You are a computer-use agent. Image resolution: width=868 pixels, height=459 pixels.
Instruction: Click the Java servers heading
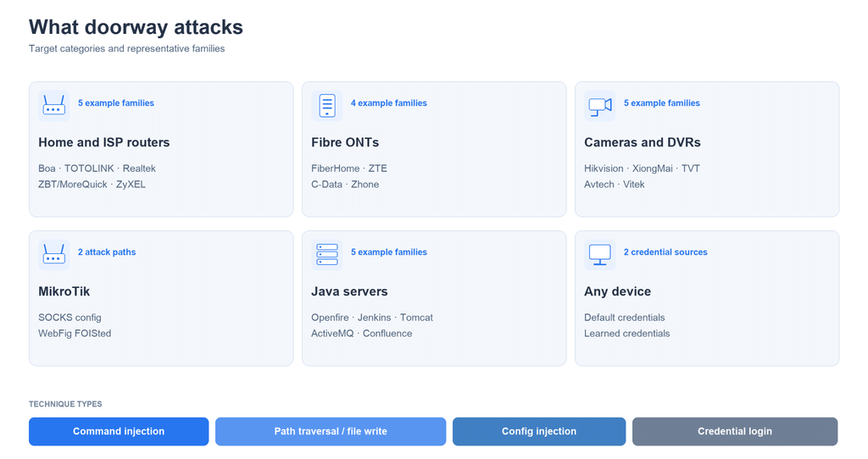coord(349,291)
